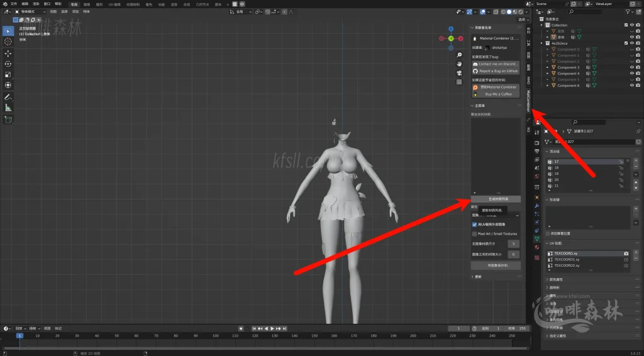
Task: Open the Object Data mesh tab
Action: pos(537,238)
